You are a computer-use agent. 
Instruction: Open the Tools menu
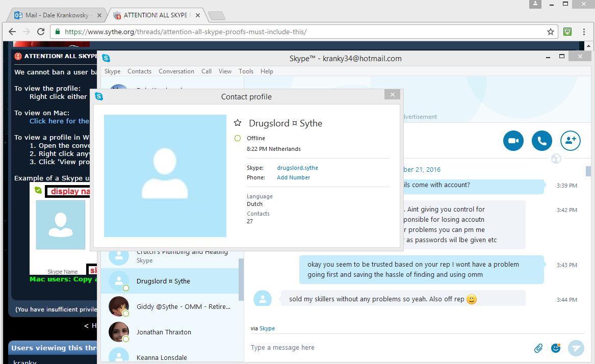[246, 71]
